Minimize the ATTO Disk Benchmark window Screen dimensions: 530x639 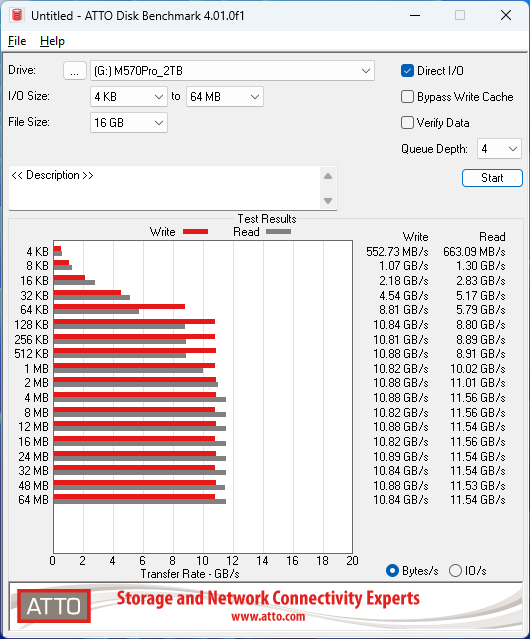[415, 15]
